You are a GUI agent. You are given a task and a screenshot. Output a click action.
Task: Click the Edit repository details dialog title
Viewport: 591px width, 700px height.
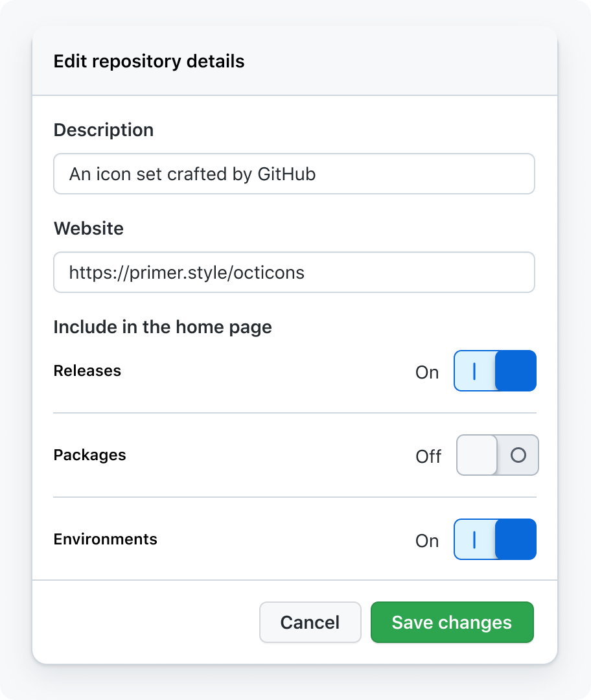point(149,61)
